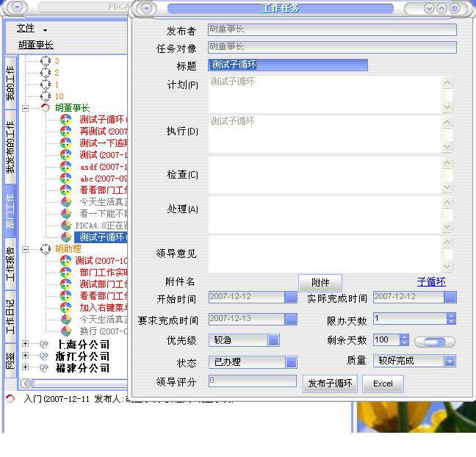Switch to 我的工作 side tab
The height and width of the screenshot is (457, 476).
pos(10,82)
